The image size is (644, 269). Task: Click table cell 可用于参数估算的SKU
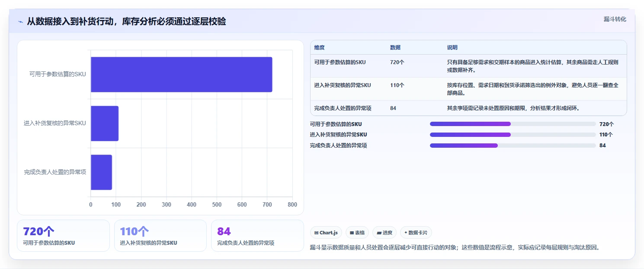tap(340, 62)
